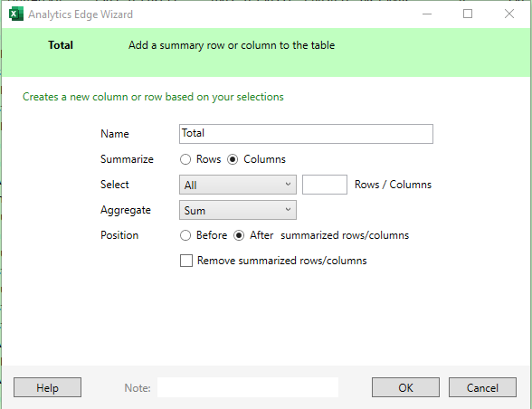Viewport: 532px width, 409px height.
Task: Click the Select dropdown arrow
Action: click(288, 184)
